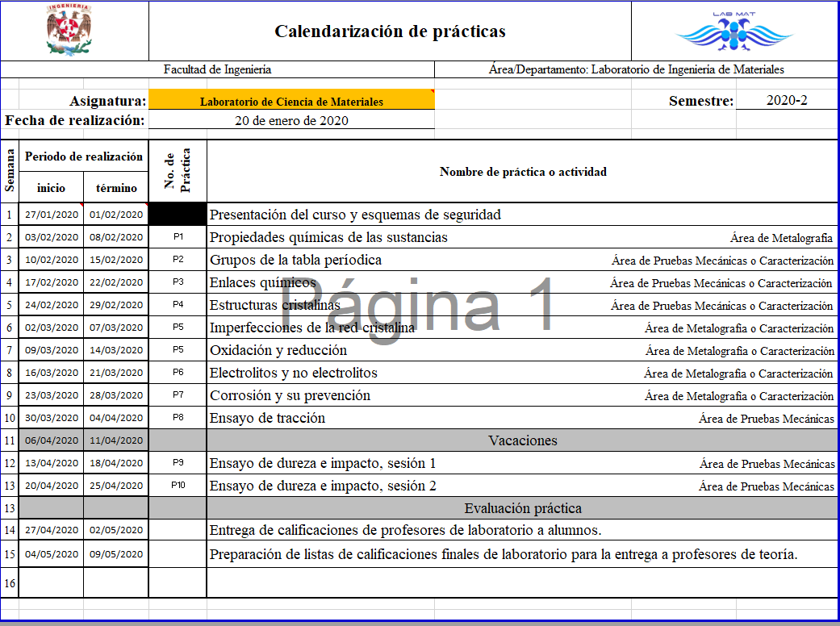
Task: Select the 'Fecha de realización:' label
Action: (x=75, y=120)
